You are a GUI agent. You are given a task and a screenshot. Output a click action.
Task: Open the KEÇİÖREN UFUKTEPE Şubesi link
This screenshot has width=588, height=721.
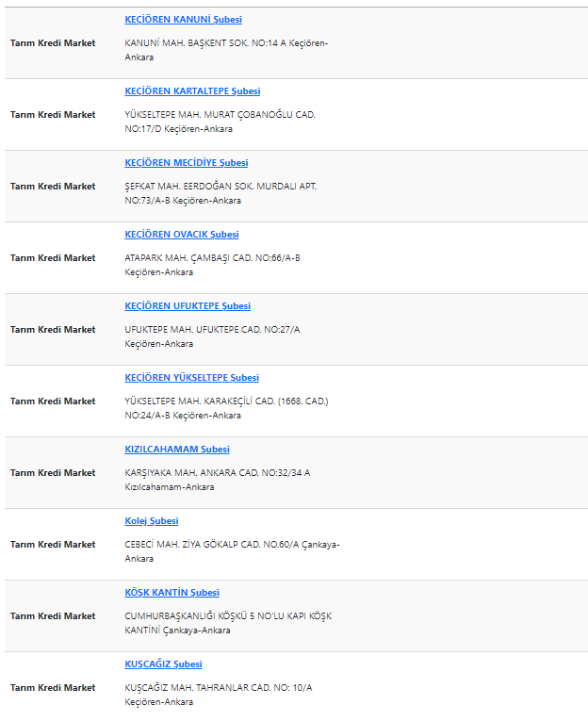point(188,306)
